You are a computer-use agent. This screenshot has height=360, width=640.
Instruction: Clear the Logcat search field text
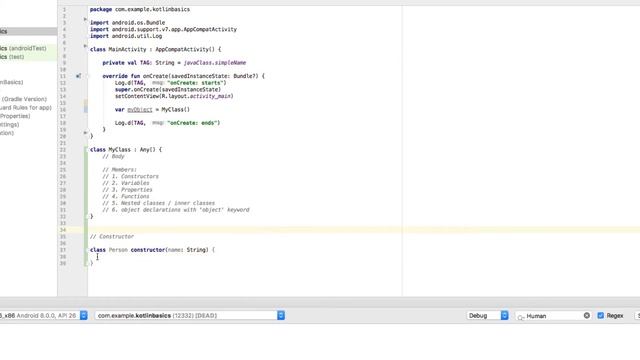(x=587, y=316)
